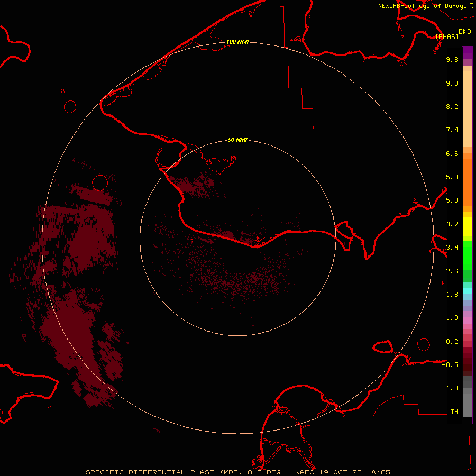Pick the pale peach band of the color scale
The height and width of the screenshot is (476, 476).
point(467,108)
